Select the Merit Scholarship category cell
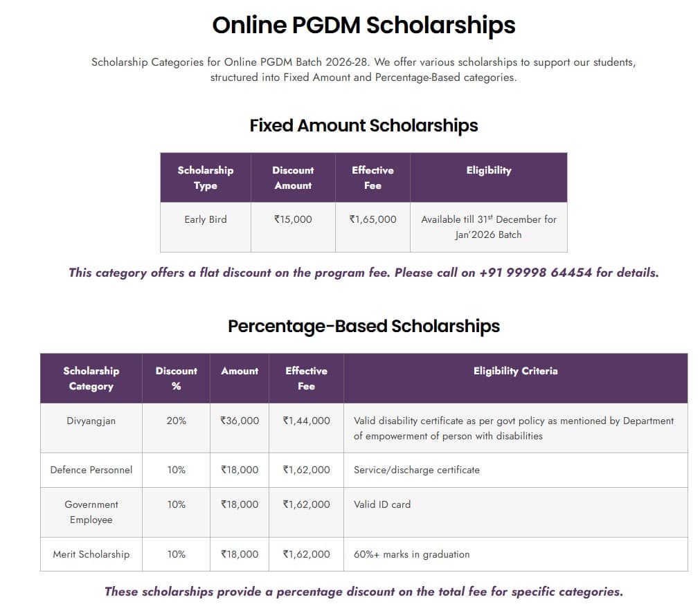The width and height of the screenshot is (700, 613). click(91, 554)
